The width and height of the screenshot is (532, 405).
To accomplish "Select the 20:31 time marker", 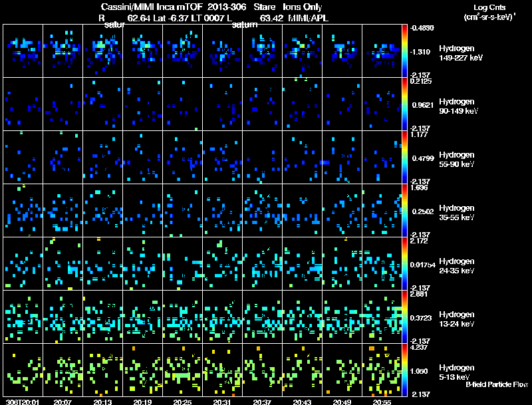I will point(223,402).
